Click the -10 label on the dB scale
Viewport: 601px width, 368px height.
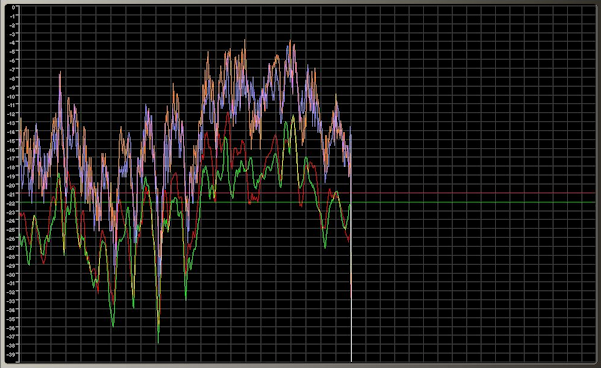coord(12,96)
